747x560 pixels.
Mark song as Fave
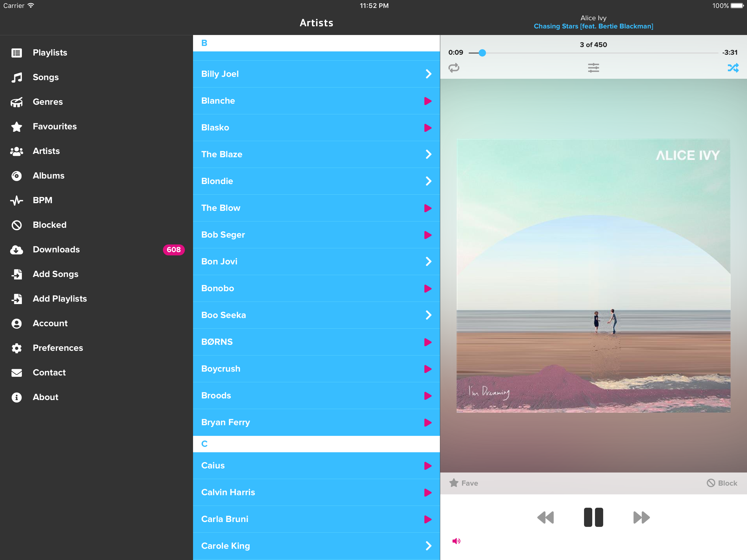[x=463, y=483]
